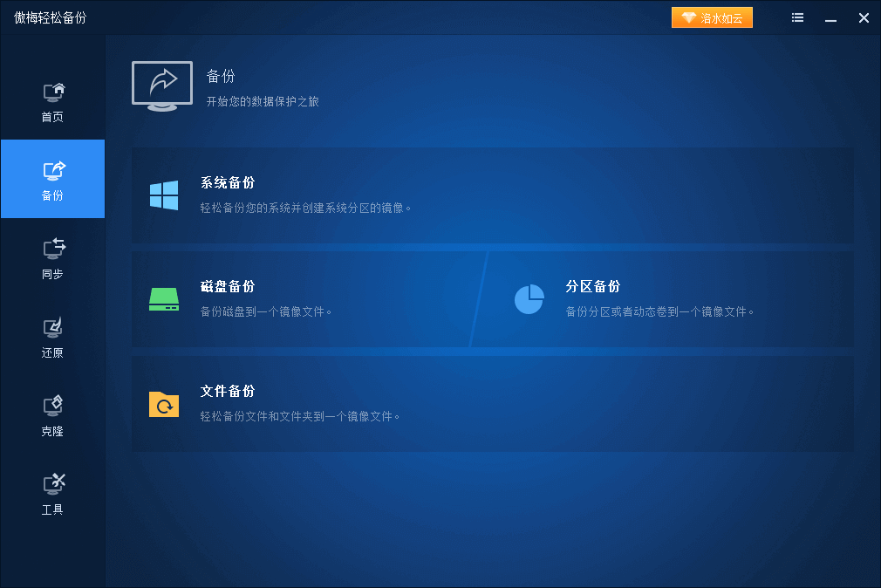Click the pie chart icon for 分区备份
Screen dimensions: 881x588
coord(529,297)
